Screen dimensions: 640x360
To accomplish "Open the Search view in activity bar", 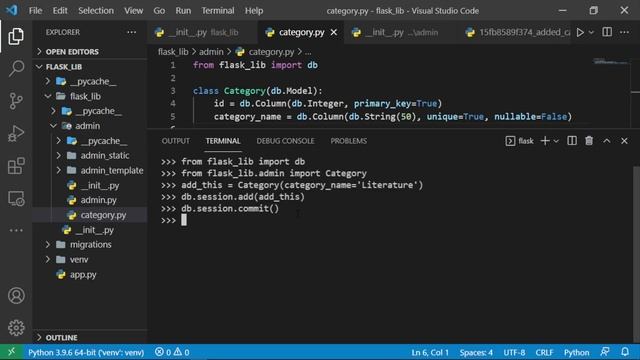I will coord(16,68).
